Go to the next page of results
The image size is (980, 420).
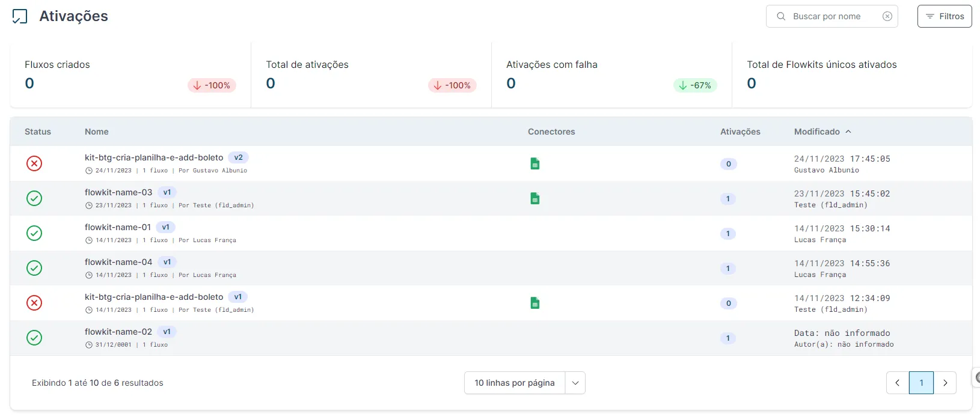pos(945,383)
